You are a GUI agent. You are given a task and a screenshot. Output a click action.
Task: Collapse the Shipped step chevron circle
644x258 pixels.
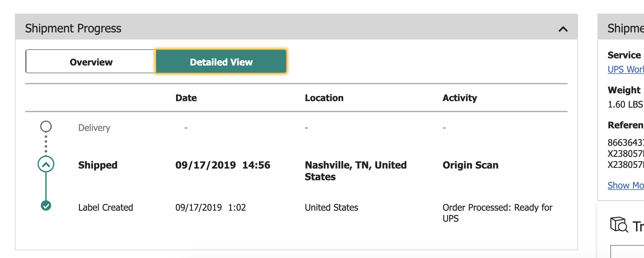click(46, 164)
